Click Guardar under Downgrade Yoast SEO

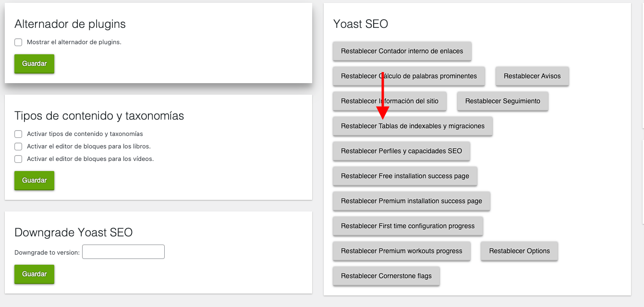(x=34, y=274)
